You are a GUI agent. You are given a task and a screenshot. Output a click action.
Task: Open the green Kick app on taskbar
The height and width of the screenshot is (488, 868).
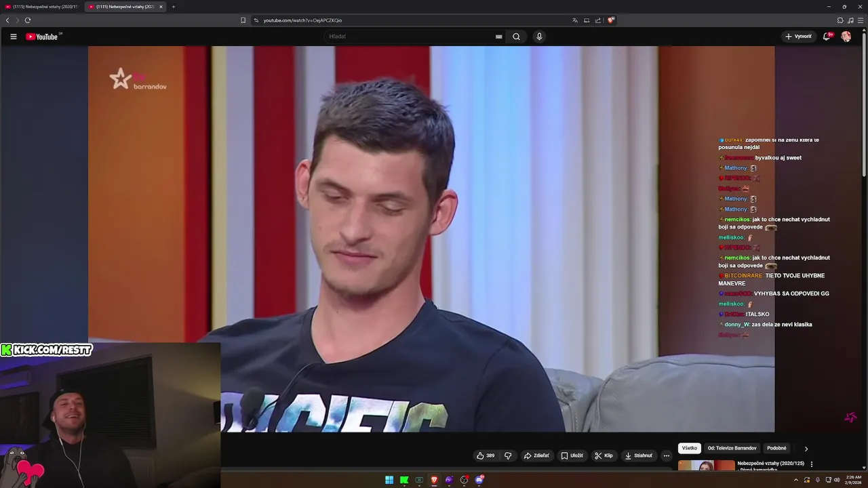coord(404,480)
